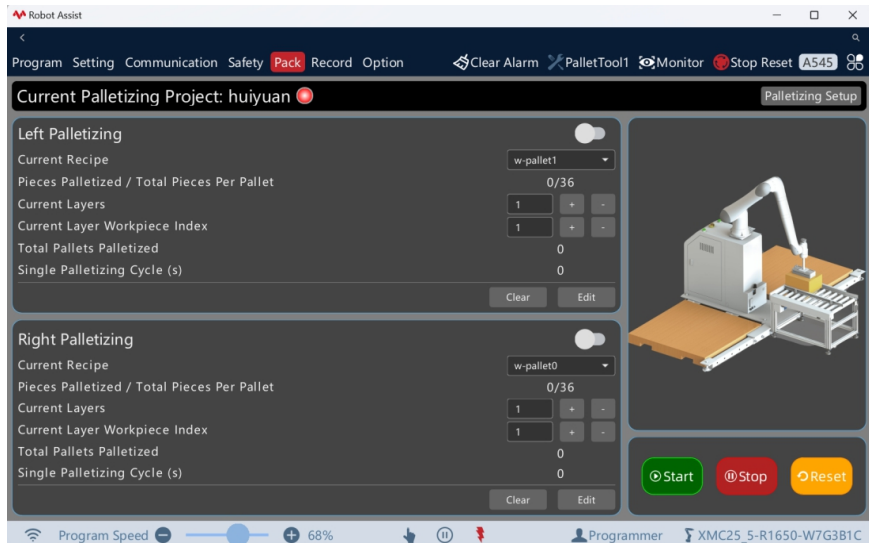This screenshot has width=869, height=543.
Task: Click the Program Speed slider handle
Action: tap(238, 535)
